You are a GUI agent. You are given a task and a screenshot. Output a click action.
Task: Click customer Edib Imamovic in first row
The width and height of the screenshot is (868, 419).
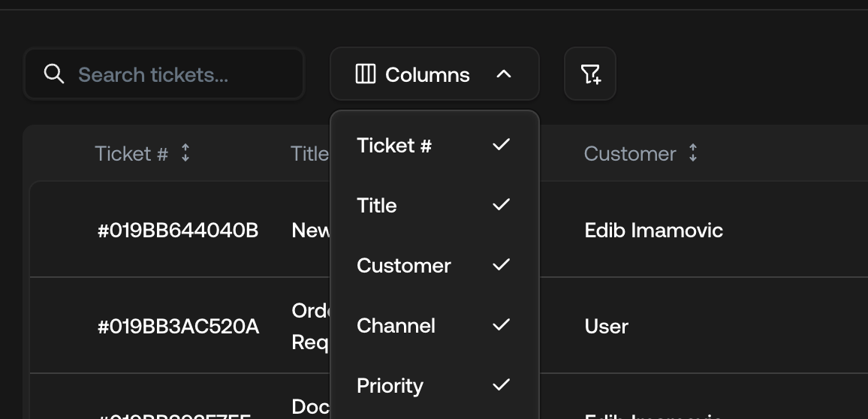click(654, 231)
